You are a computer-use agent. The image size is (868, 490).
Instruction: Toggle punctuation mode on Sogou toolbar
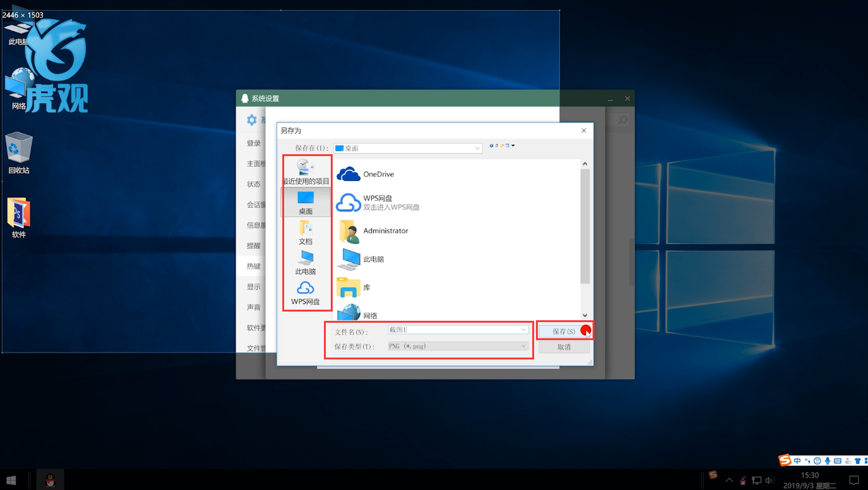808,461
